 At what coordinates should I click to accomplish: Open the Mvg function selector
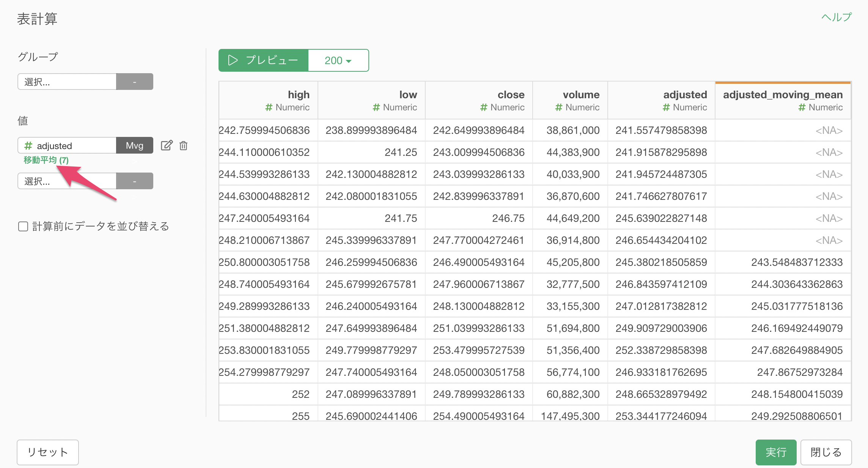(134, 146)
